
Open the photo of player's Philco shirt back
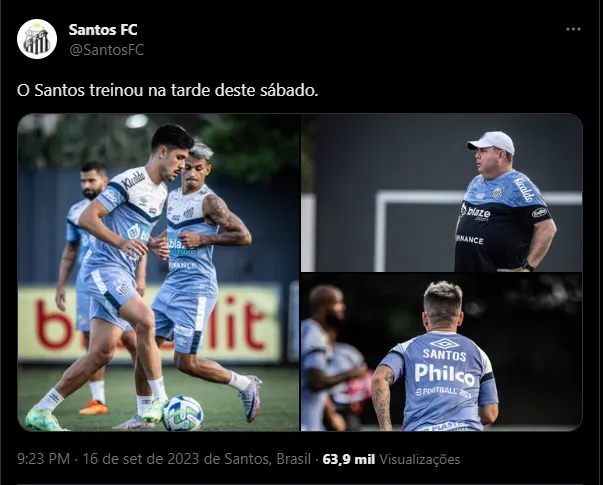point(441,352)
